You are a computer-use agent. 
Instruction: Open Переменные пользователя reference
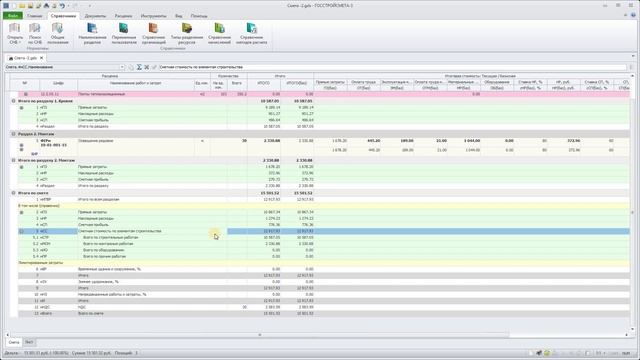[x=124, y=33]
